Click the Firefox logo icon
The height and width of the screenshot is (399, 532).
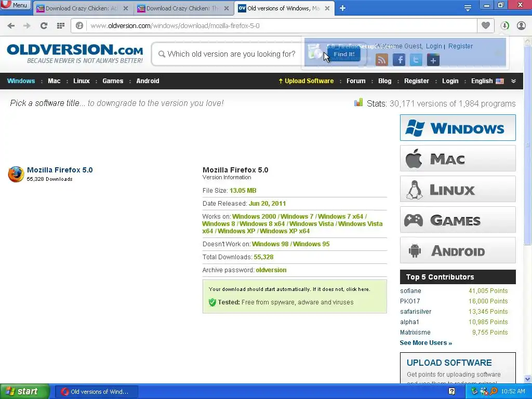tap(16, 174)
